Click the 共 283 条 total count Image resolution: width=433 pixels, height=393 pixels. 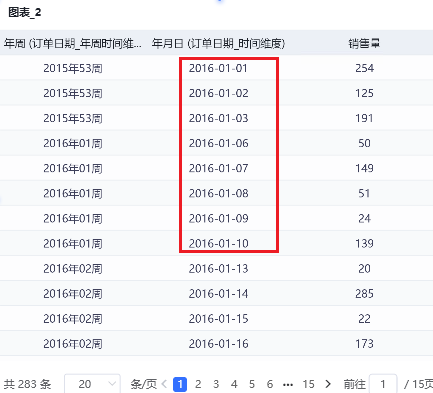[27, 384]
